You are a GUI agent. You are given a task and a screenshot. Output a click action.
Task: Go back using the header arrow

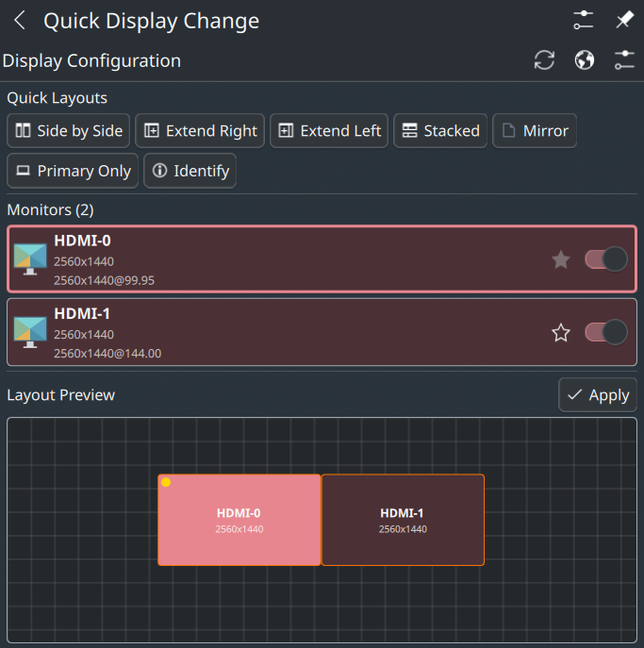point(20,20)
